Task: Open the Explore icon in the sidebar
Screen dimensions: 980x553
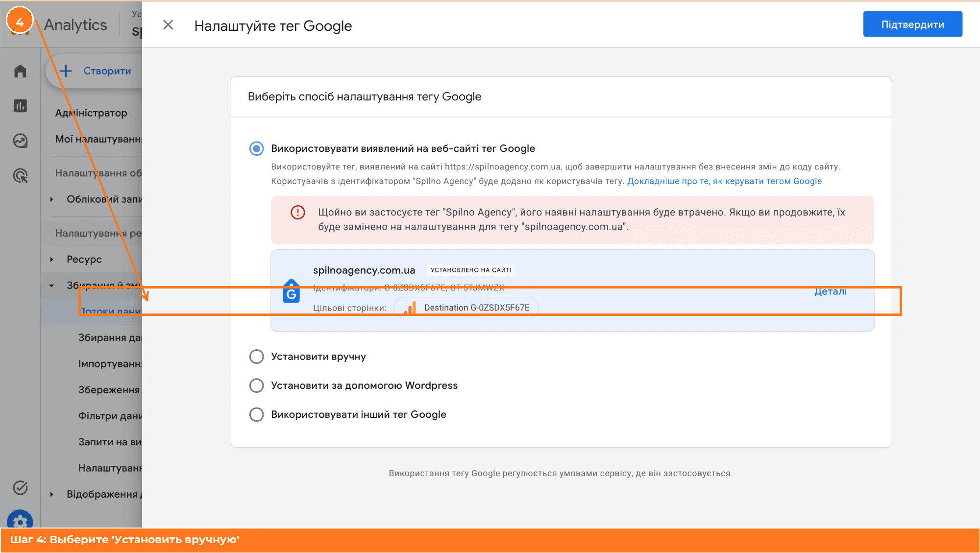Action: click(20, 141)
